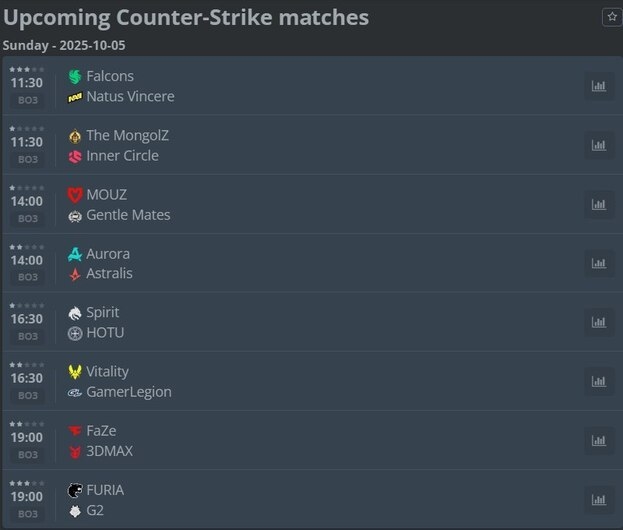
Task: Click the Falcons team logo
Action: 75,77
